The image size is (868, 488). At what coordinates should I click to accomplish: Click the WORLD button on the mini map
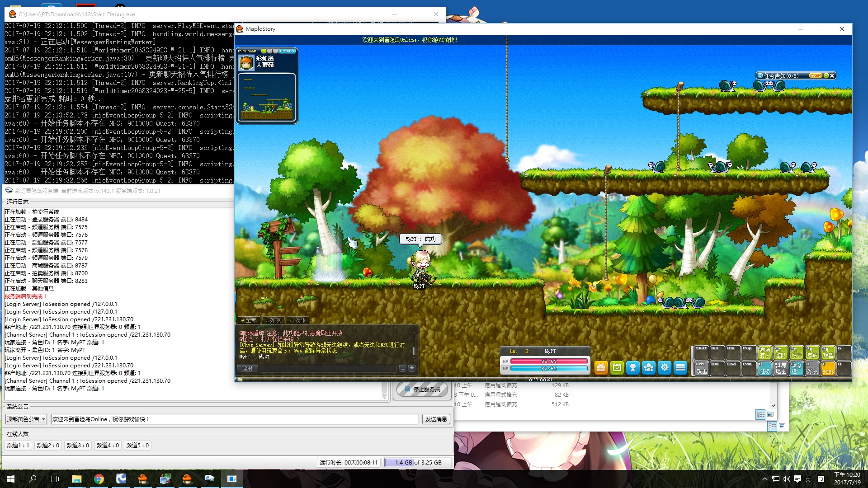[287, 51]
